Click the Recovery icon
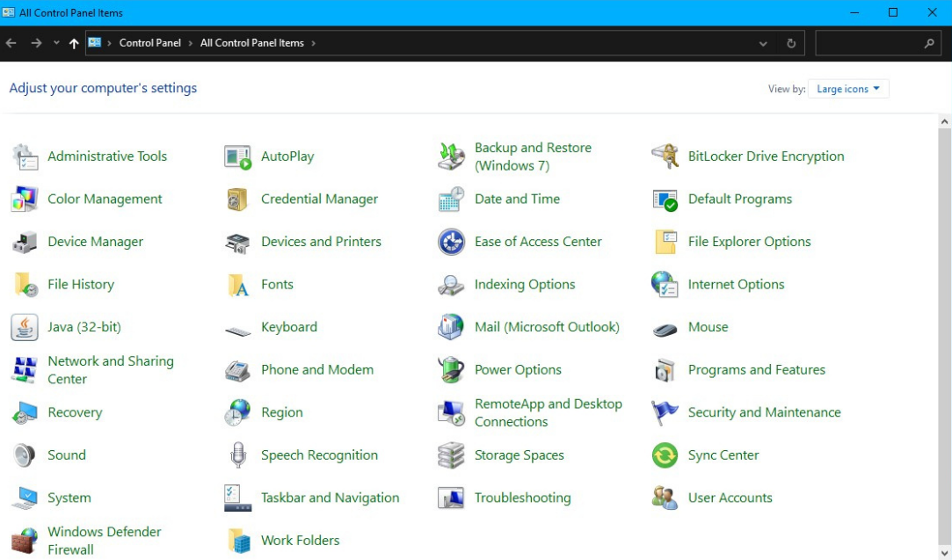 point(25,412)
